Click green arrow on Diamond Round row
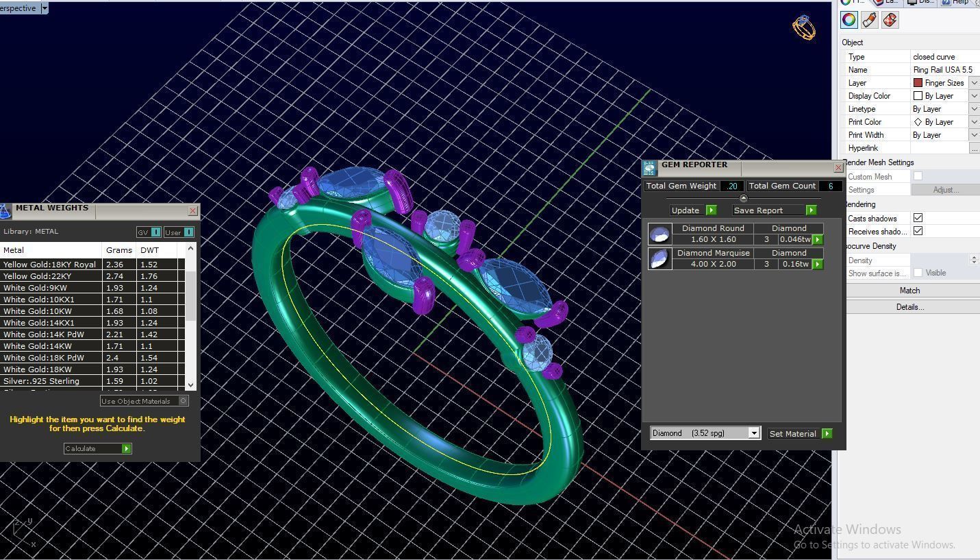Viewport: 980px width, 560px height. (817, 240)
